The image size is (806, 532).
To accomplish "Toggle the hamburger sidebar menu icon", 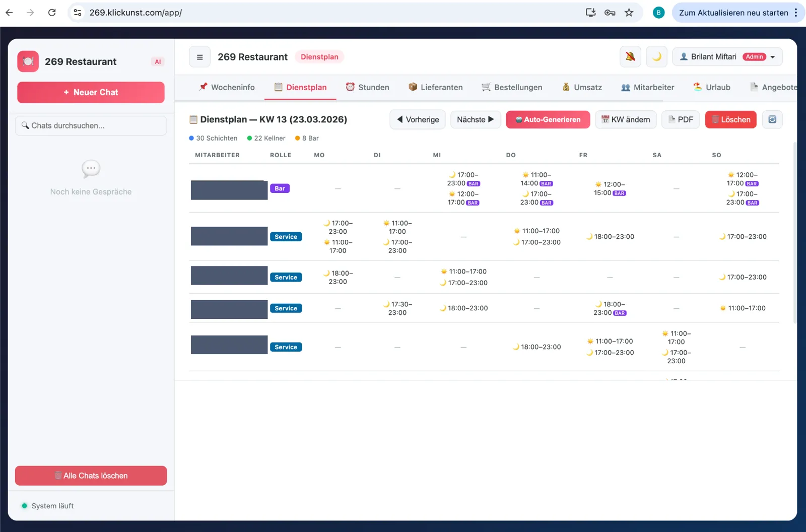I will tap(199, 57).
